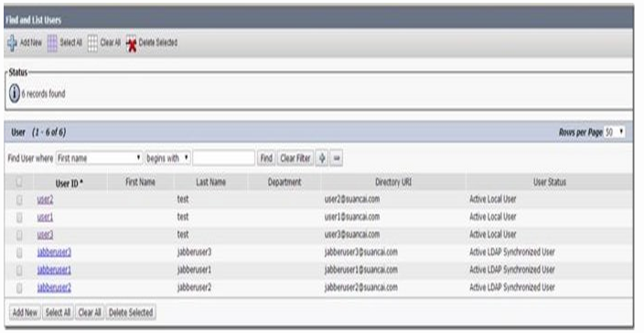
Task: Click the Add New plus icon
Action: [12, 43]
